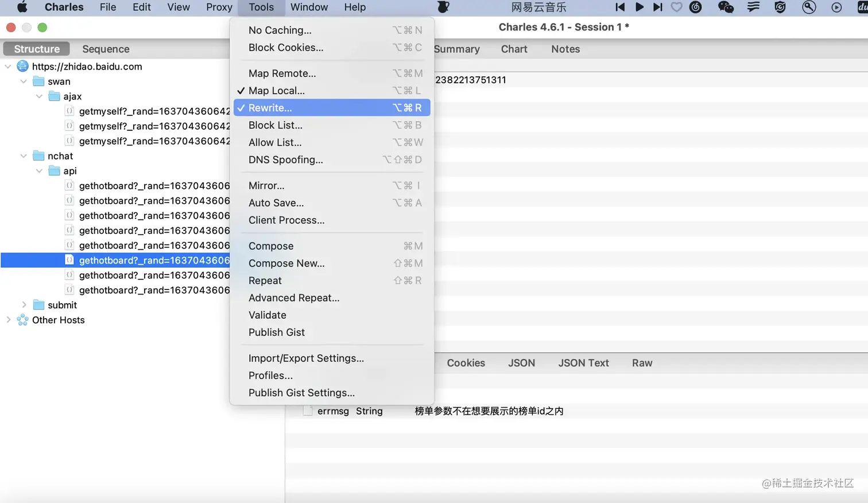Choose Import/Export Settings... menu item
This screenshot has width=868, height=503.
tap(332, 358)
